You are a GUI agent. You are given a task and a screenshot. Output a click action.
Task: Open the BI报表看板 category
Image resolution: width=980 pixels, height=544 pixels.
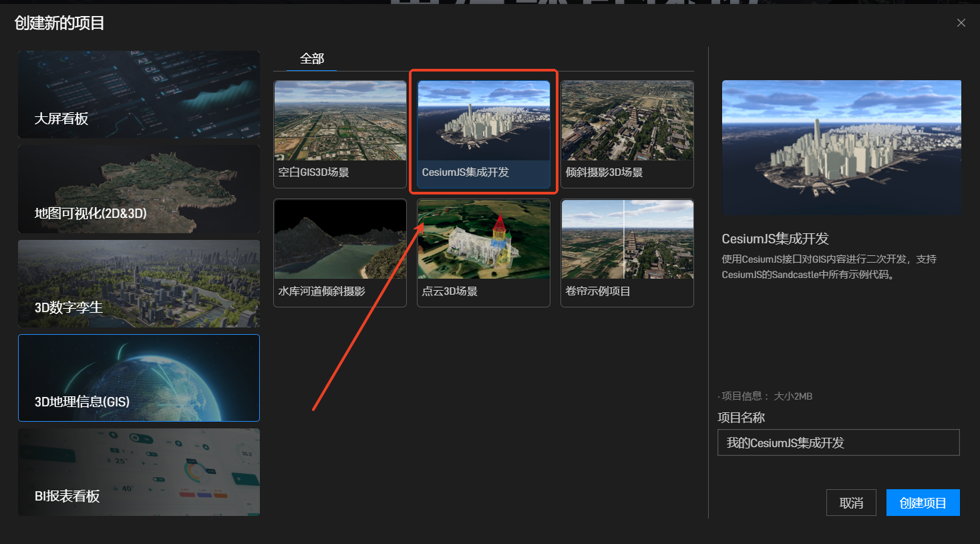(x=139, y=472)
